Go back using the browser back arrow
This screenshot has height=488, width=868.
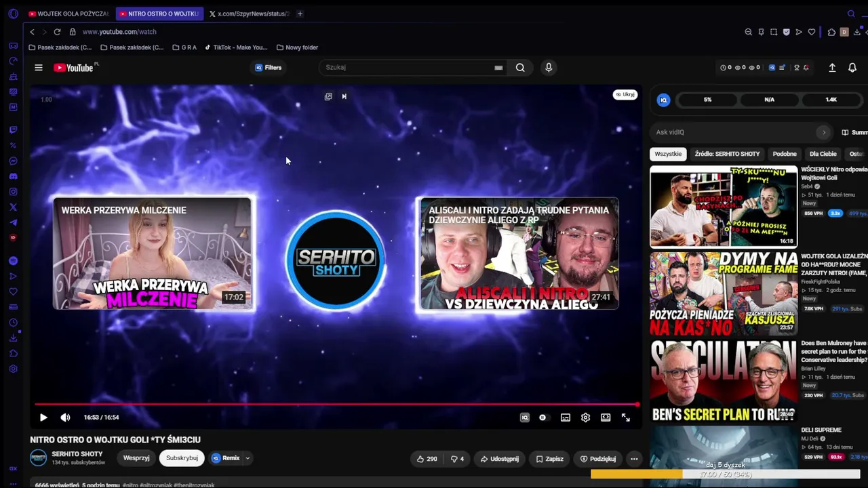(x=32, y=32)
